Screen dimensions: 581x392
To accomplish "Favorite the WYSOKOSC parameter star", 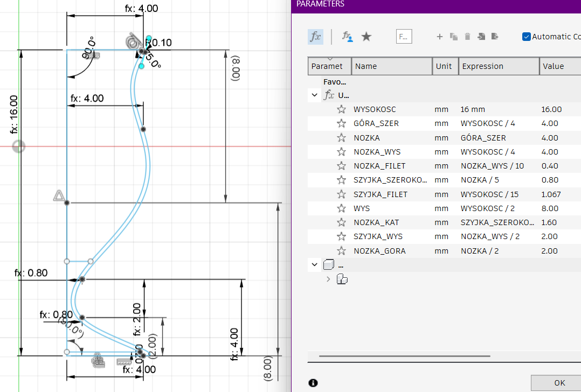I will point(341,109).
